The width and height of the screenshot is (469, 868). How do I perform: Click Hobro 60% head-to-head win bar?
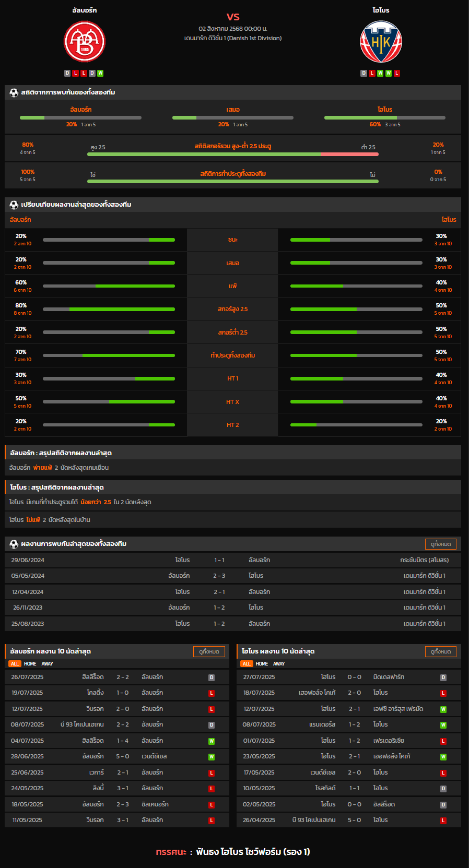click(385, 118)
